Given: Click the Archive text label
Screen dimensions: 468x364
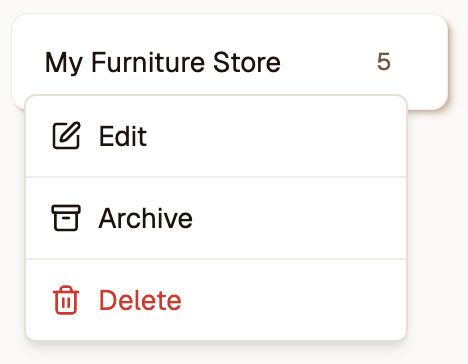Looking at the screenshot, I should point(146,218).
